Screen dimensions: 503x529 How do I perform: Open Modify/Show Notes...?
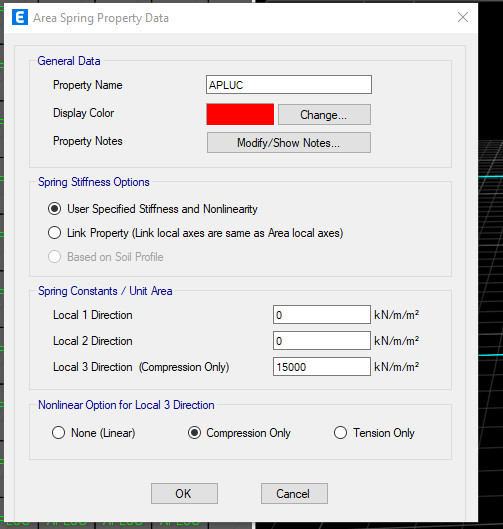coord(289,143)
